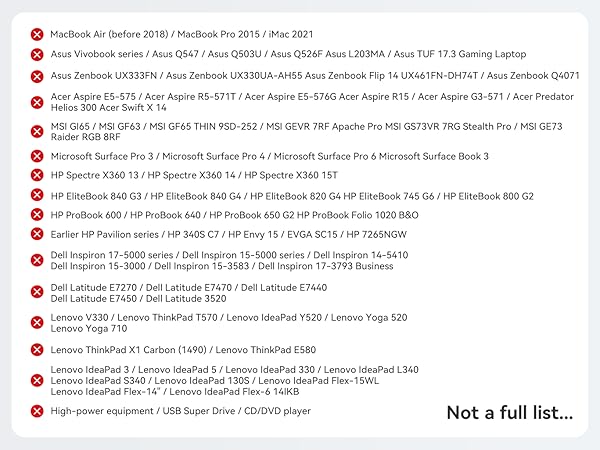The image size is (600, 450).
Task: Click the red X beside HP ProBook 600
Action: click(x=37, y=216)
